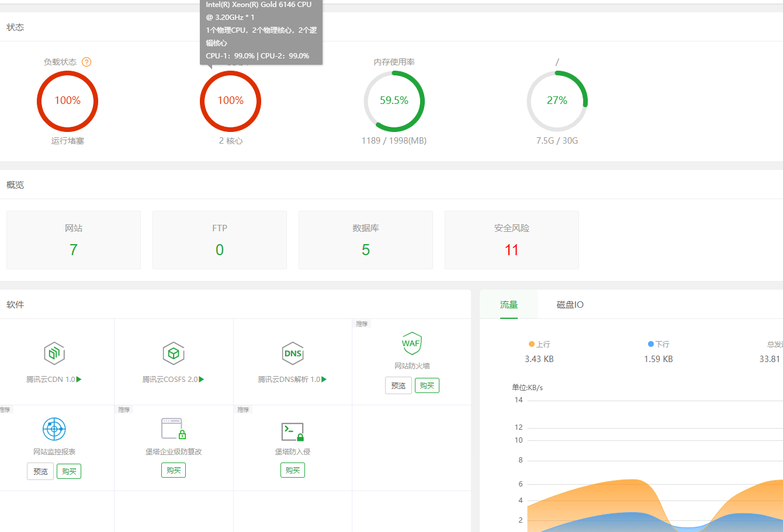Click the 运行堵塞 status text
Image resolution: width=783 pixels, height=532 pixels.
[x=67, y=141]
